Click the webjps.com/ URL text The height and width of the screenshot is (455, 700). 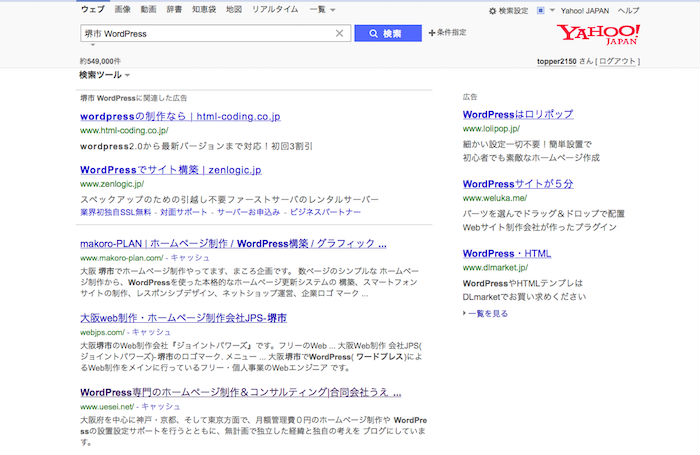point(102,332)
